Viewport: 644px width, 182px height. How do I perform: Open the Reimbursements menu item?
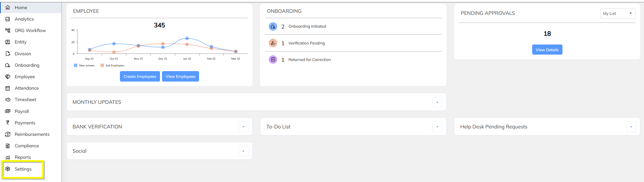[x=32, y=134]
